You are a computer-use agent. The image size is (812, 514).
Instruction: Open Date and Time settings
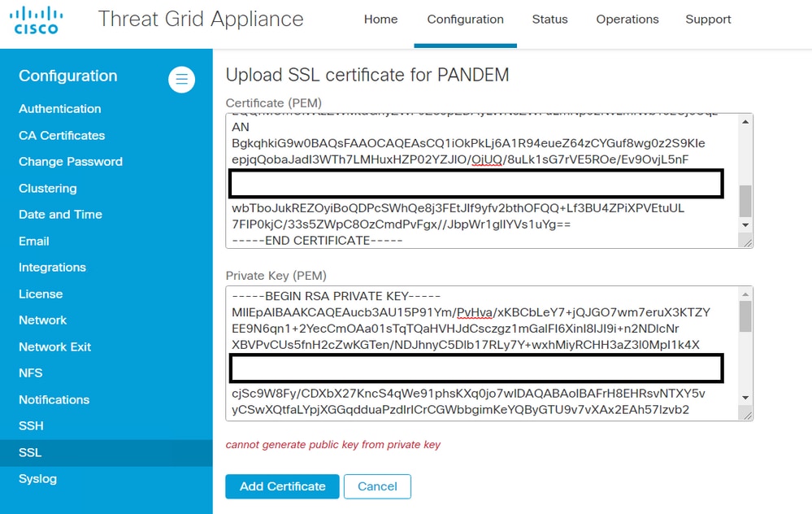click(60, 215)
